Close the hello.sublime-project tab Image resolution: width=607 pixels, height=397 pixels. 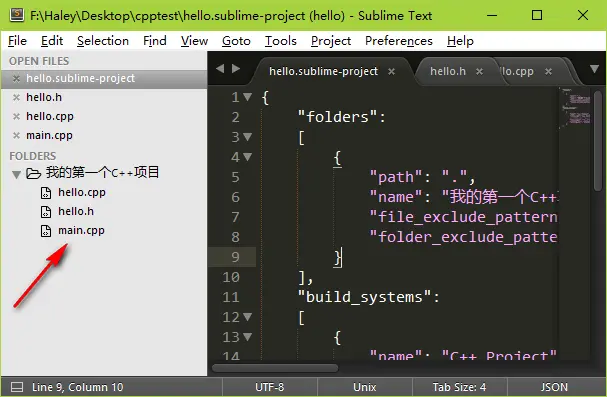(x=391, y=71)
